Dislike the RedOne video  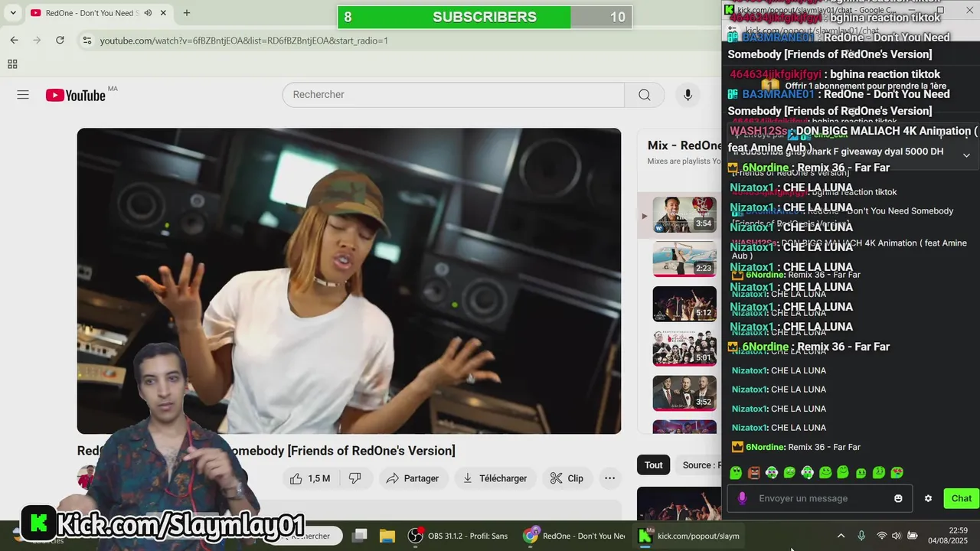tap(355, 478)
